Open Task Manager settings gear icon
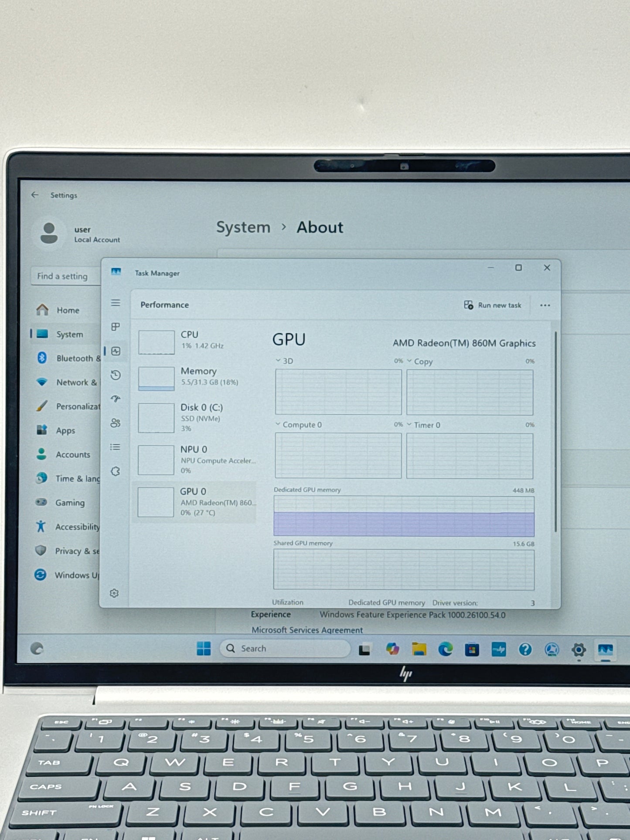This screenshot has width=630, height=840. tap(114, 593)
